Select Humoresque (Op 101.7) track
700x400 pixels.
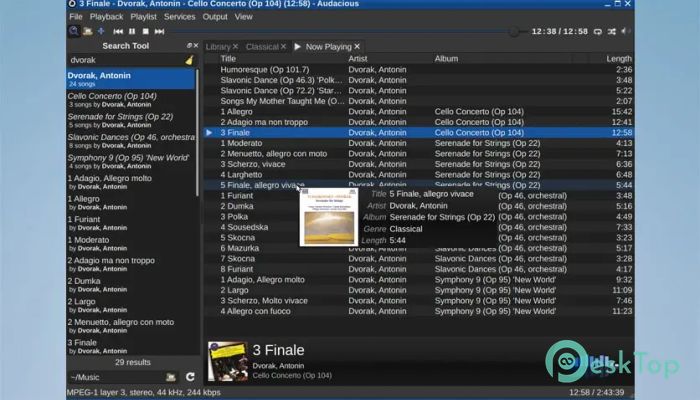click(419, 70)
